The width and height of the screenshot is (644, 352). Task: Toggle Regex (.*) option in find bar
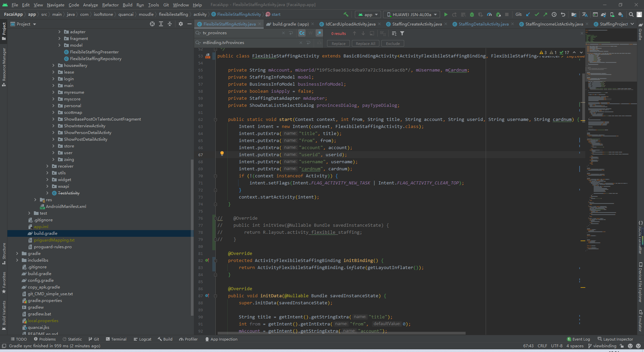[319, 33]
